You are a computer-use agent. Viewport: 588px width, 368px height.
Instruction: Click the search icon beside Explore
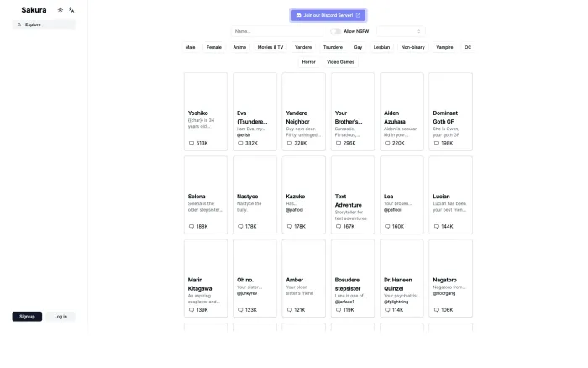coord(19,24)
